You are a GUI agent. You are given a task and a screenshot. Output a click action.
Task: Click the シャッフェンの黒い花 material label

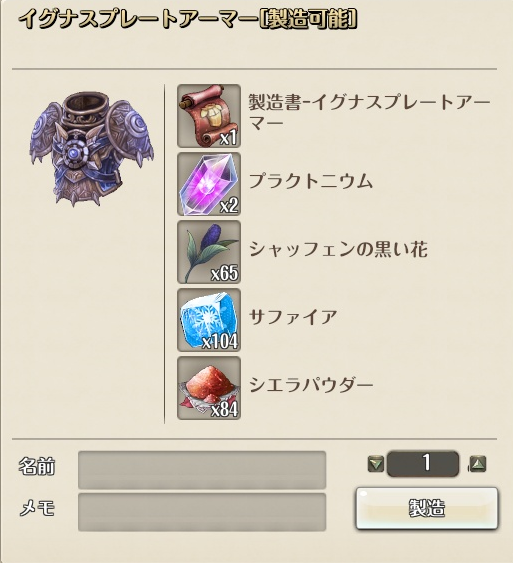[338, 249]
